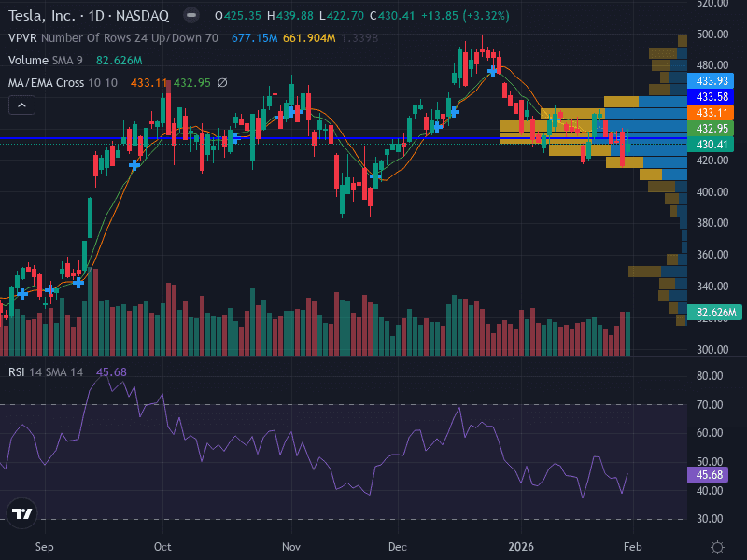Click the 661.904M VPVR down volume value
This screenshot has width=747, height=560.
309,38
